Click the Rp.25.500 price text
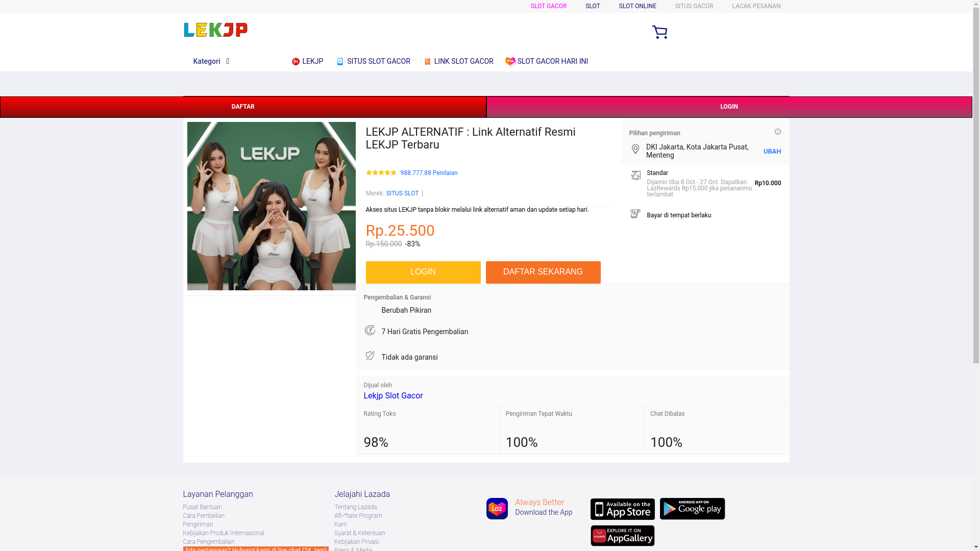The height and width of the screenshot is (551, 980). pos(400,231)
